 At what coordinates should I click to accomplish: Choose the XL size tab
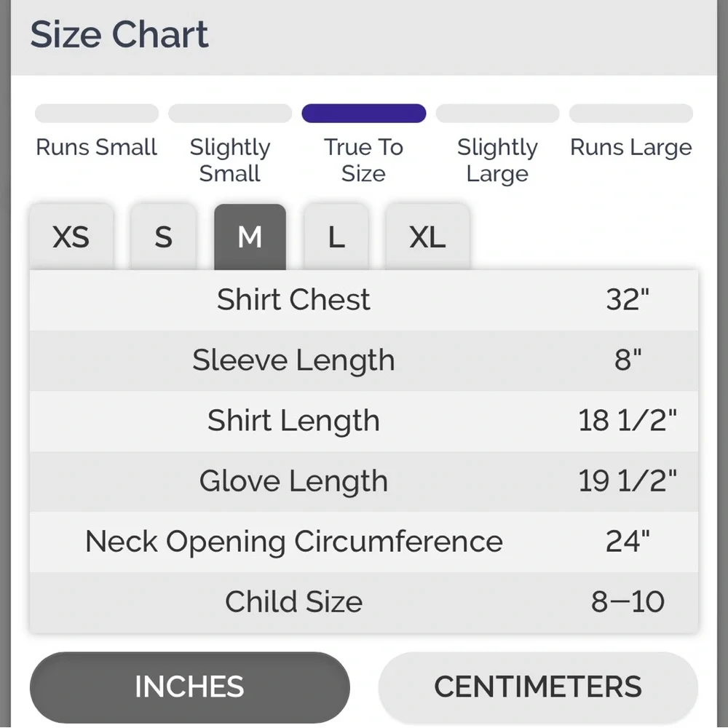pos(427,237)
